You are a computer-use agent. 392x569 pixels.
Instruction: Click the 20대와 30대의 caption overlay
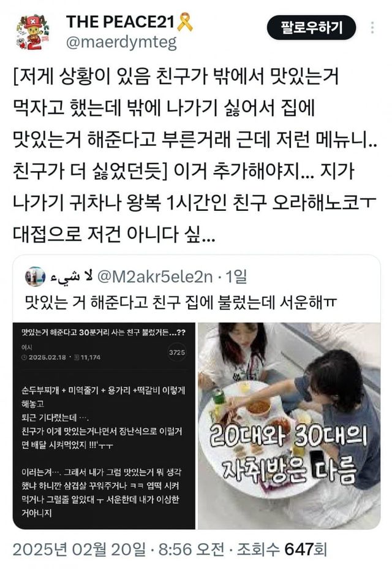[x=288, y=435]
